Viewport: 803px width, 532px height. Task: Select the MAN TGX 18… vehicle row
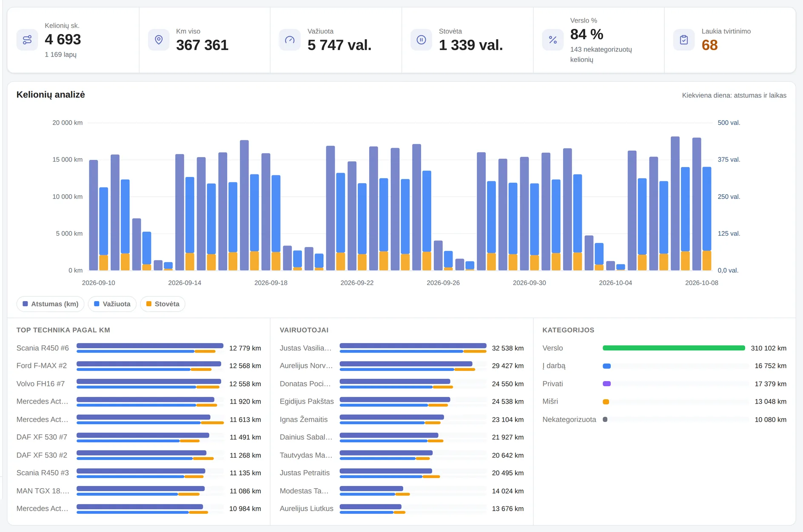[139, 491]
